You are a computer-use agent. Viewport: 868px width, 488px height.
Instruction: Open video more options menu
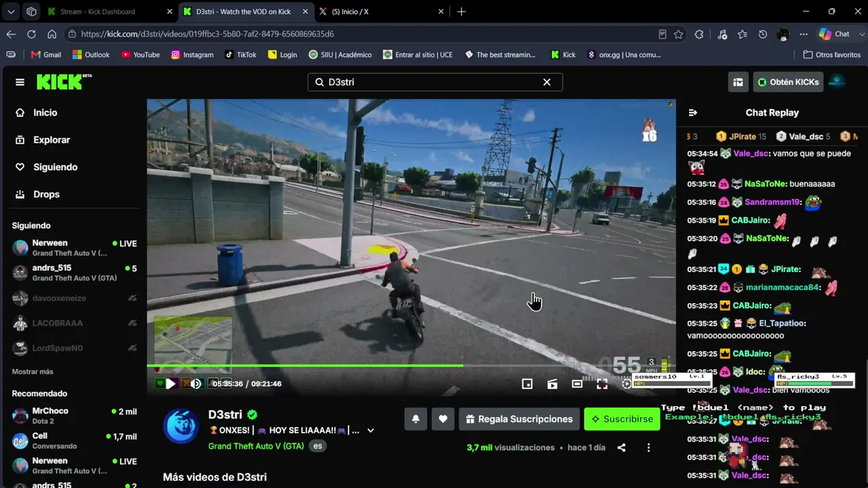click(648, 447)
